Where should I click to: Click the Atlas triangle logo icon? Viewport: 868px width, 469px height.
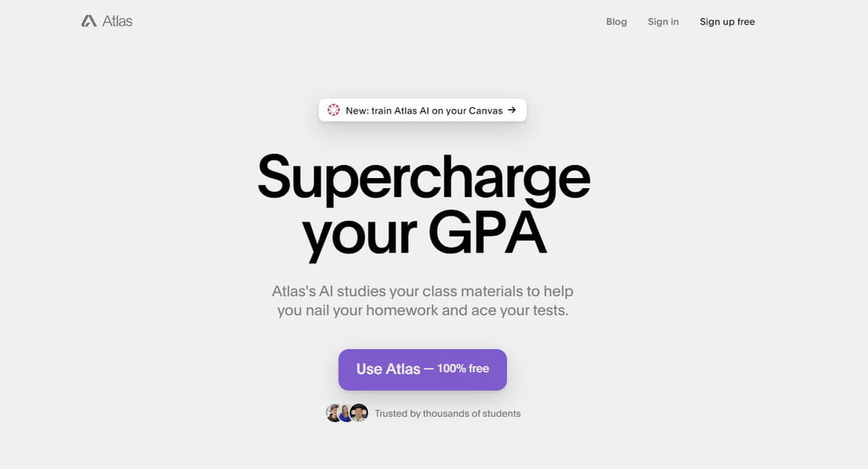point(89,21)
